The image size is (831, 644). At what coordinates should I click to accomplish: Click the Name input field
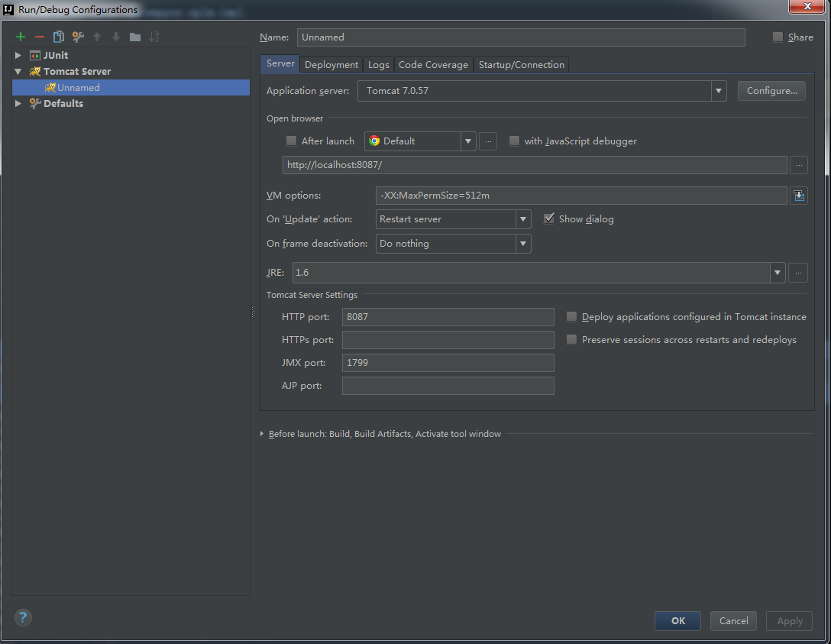pyautogui.click(x=521, y=37)
